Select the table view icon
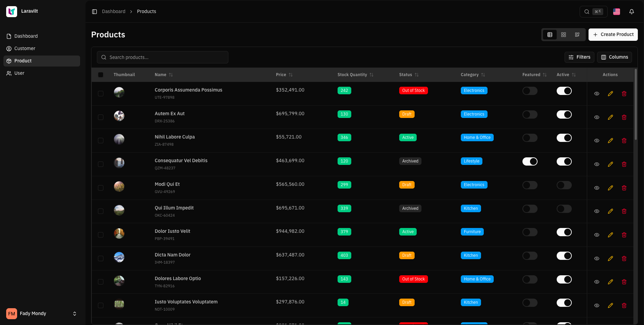644x325 pixels. point(550,35)
